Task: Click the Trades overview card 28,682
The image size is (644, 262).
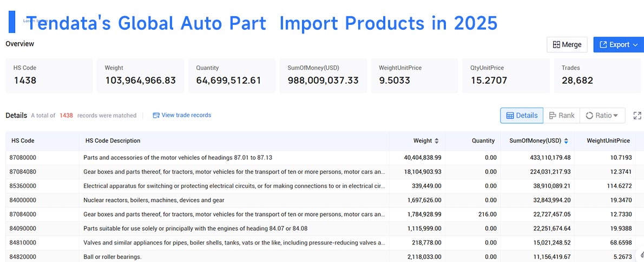Action: (x=597, y=76)
